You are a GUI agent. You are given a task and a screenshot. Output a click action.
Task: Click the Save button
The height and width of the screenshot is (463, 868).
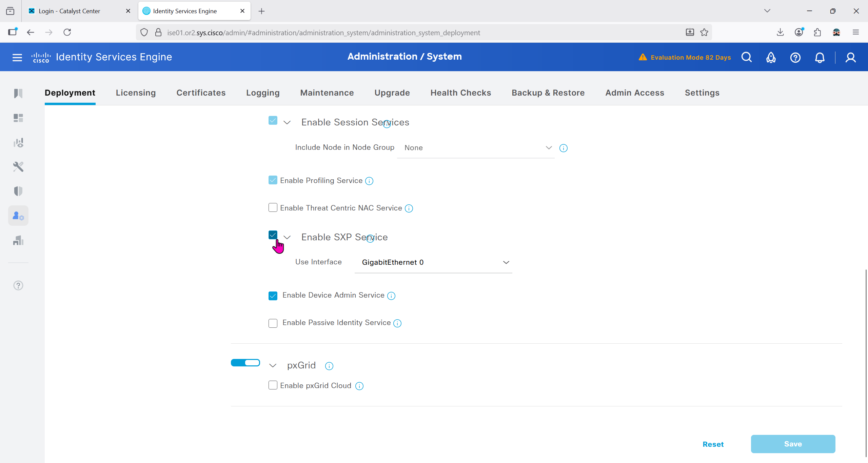click(793, 444)
